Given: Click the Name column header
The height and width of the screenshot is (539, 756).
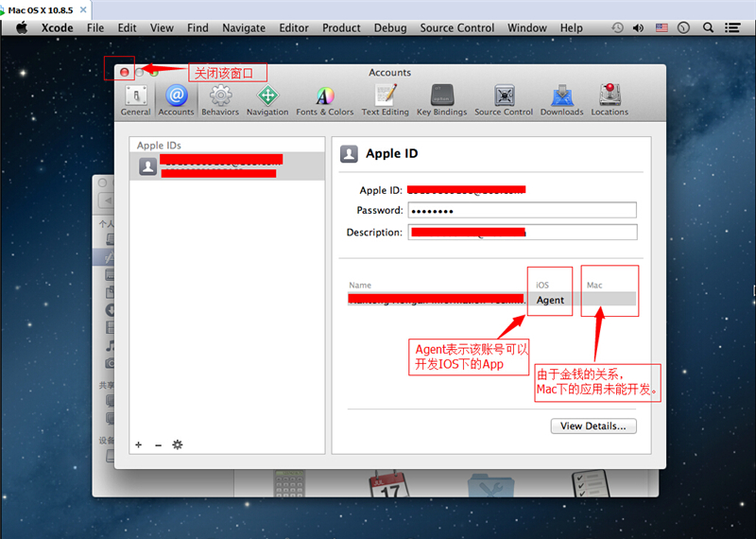Looking at the screenshot, I should (360, 286).
